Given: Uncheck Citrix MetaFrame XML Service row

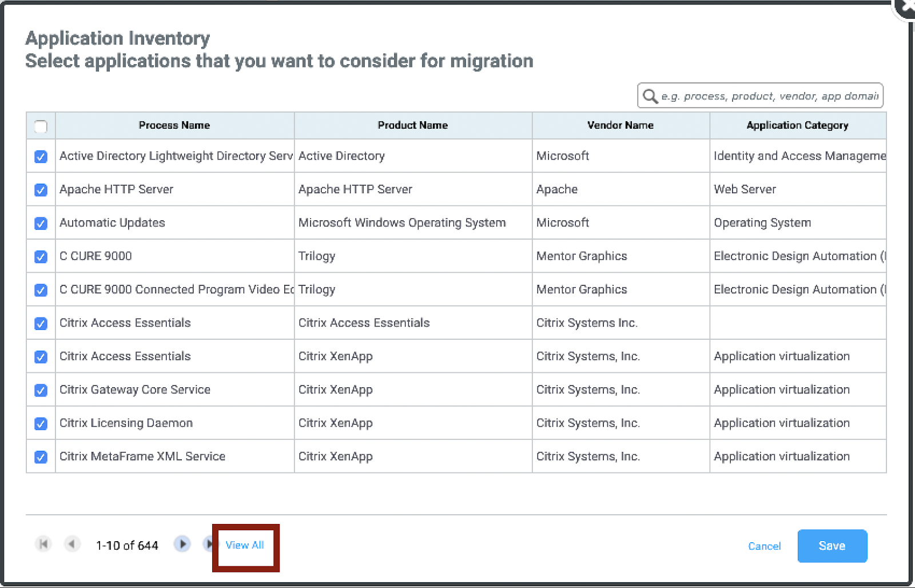Looking at the screenshot, I should pos(41,457).
